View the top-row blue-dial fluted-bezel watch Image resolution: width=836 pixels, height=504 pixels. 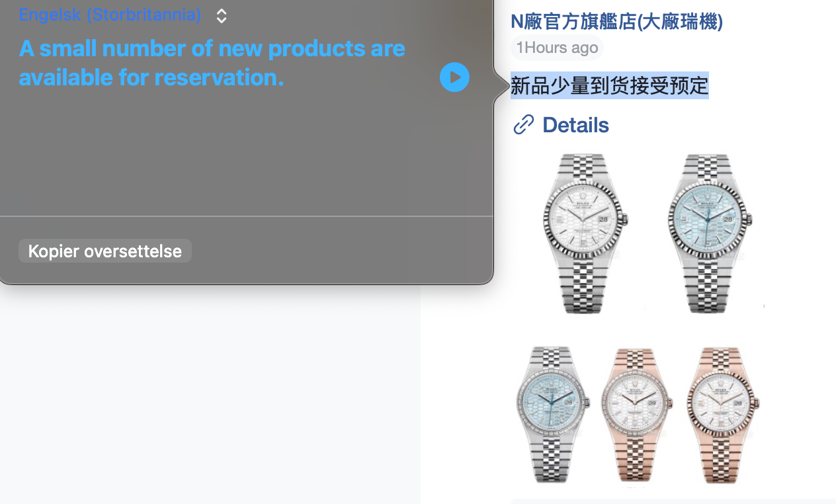(x=709, y=233)
